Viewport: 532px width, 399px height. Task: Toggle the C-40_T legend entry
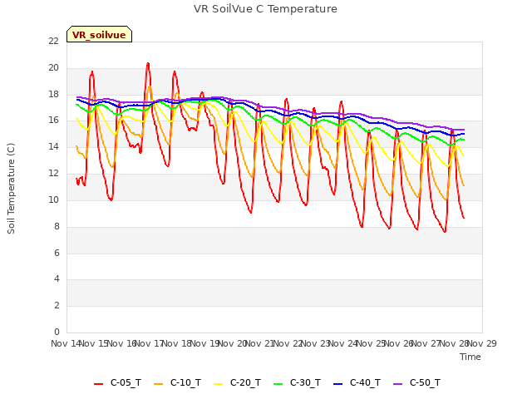coord(357,382)
